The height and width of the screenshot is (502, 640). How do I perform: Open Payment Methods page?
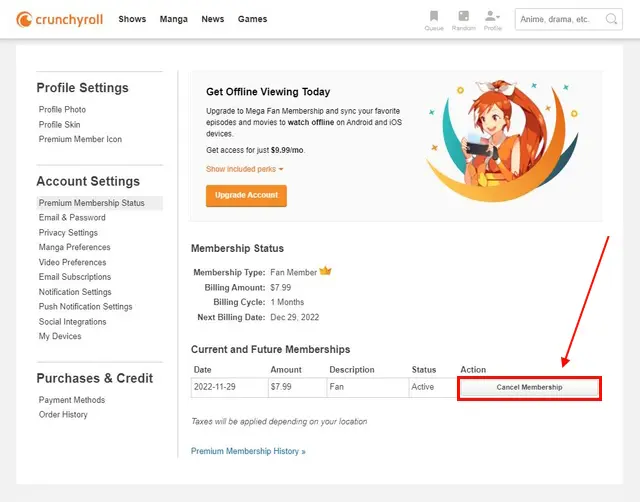72,400
